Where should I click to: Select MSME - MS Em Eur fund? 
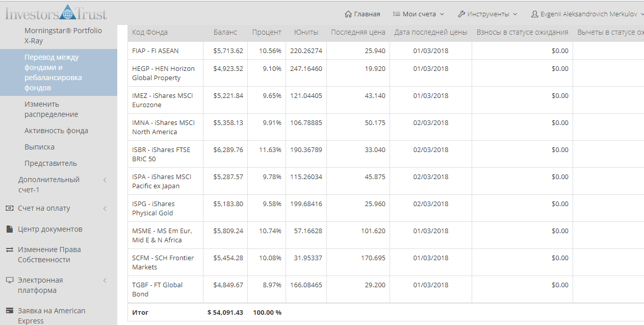click(x=162, y=235)
